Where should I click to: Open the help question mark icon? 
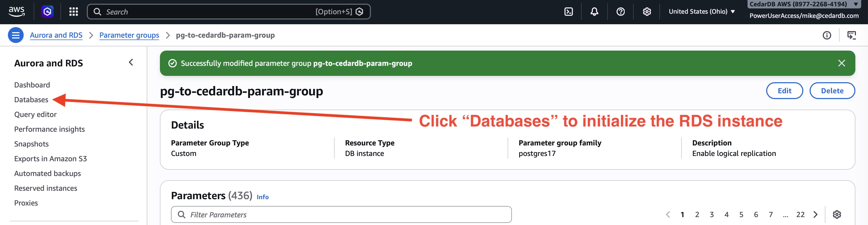620,12
